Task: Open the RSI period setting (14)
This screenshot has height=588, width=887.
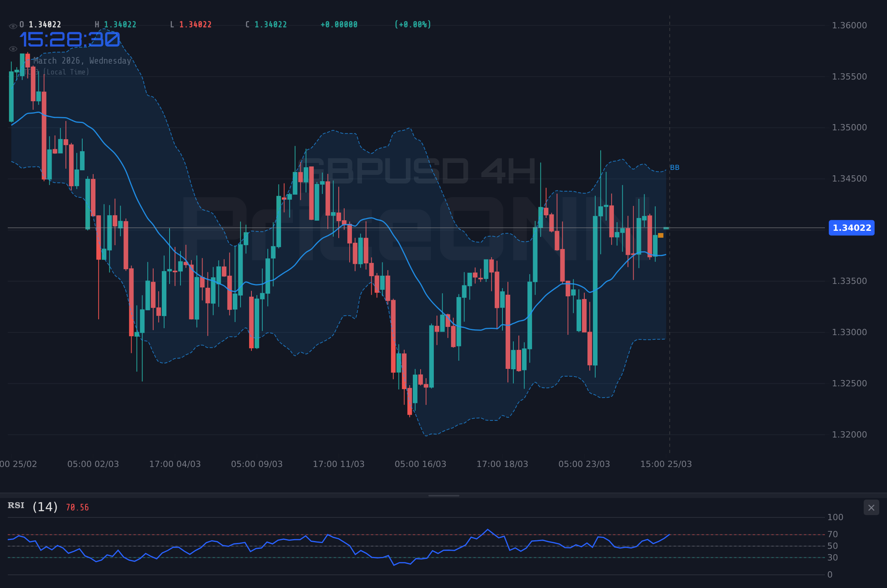Action: point(45,506)
